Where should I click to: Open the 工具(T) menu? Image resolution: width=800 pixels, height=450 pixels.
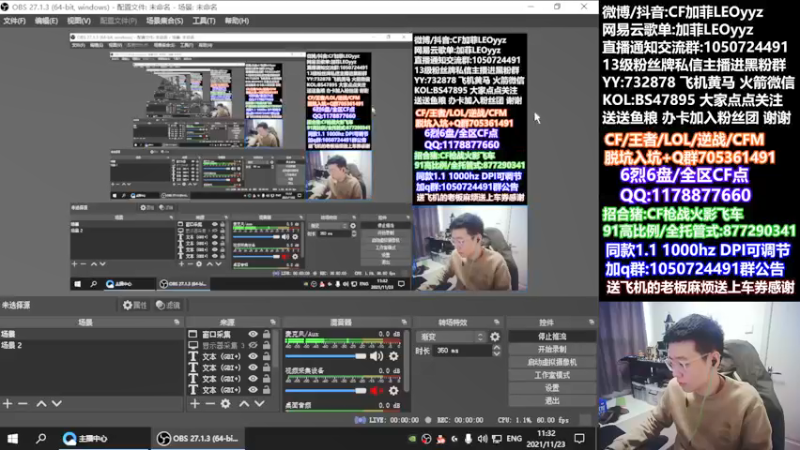click(x=204, y=21)
